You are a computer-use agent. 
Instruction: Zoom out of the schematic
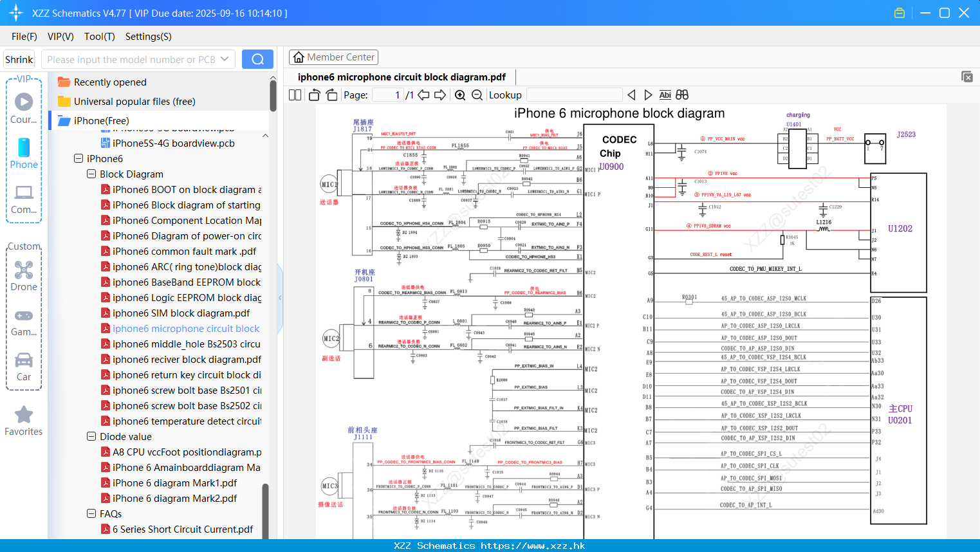point(477,95)
